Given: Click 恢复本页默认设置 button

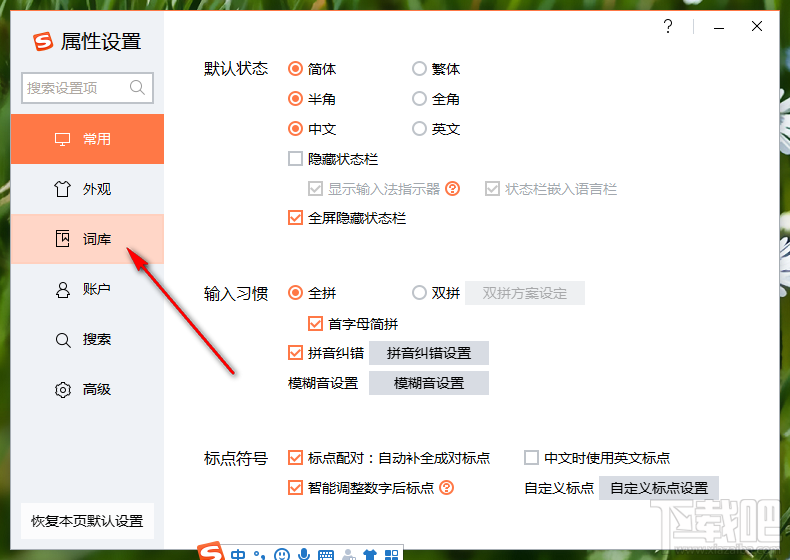Looking at the screenshot, I should (87, 521).
